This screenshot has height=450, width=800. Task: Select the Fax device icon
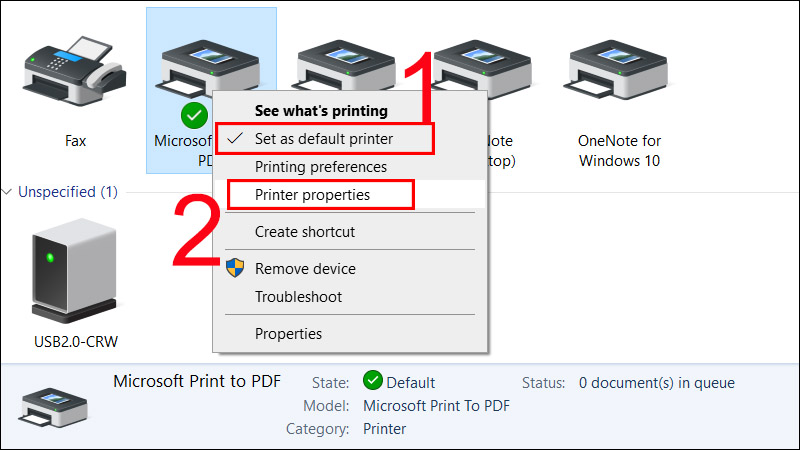point(75,72)
